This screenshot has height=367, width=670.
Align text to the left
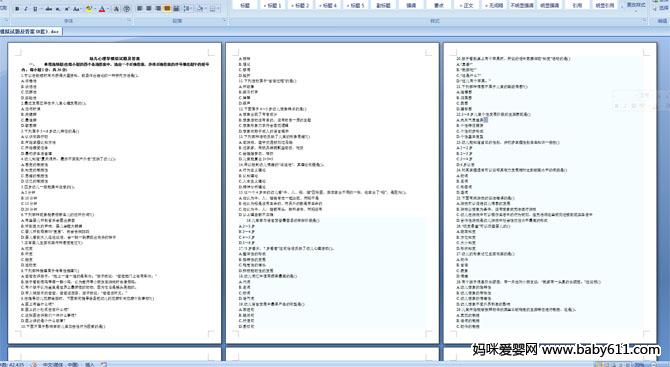tap(139, 8)
